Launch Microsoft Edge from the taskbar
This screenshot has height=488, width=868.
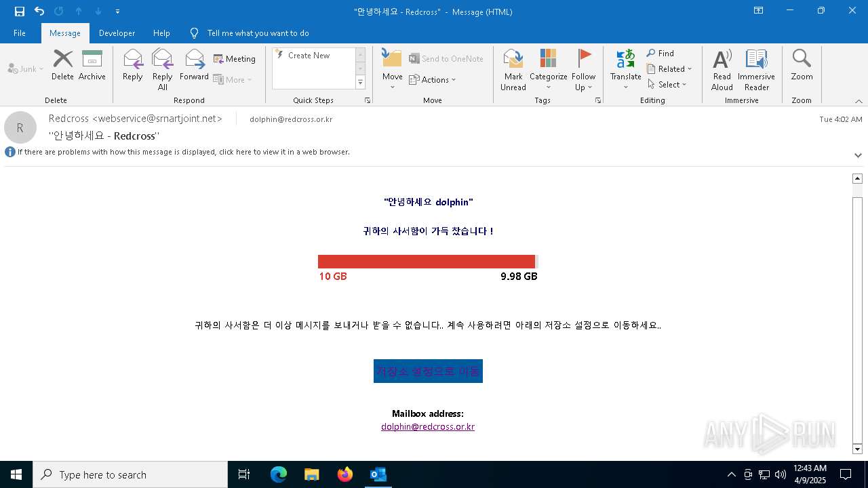[279, 474]
